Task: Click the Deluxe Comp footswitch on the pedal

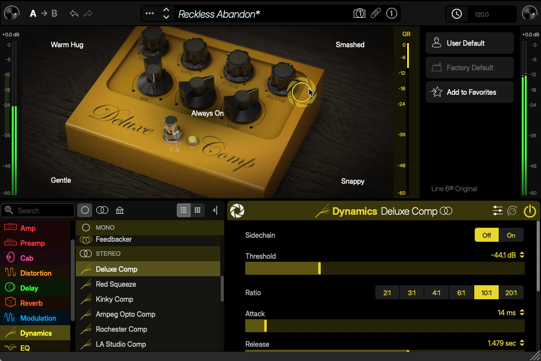Action: [x=172, y=129]
